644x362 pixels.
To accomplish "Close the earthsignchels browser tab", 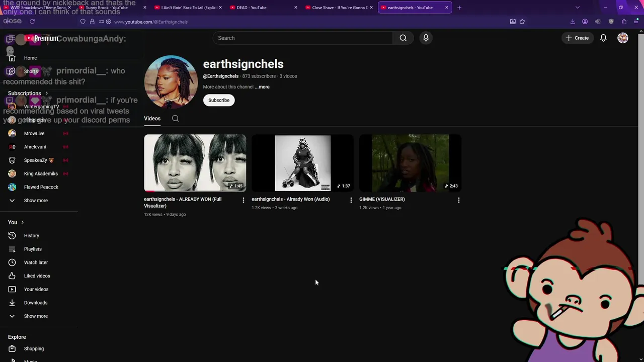I will (x=446, y=8).
